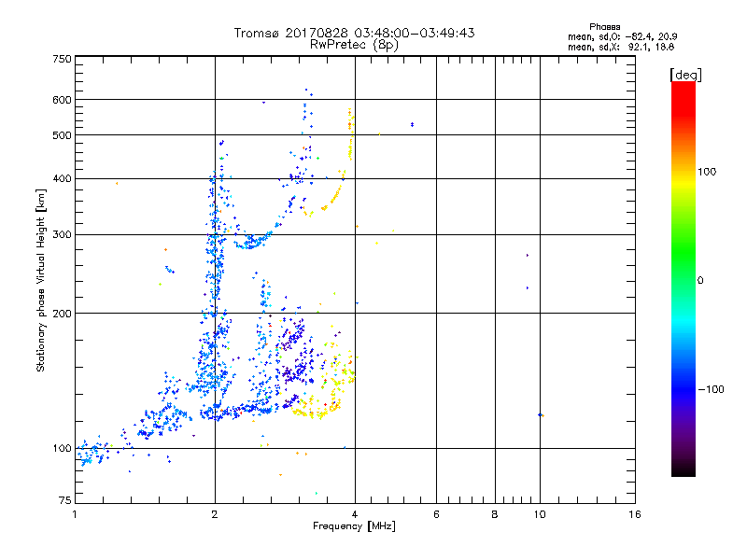The width and height of the screenshot is (747, 560).
Task: Click the '-100' label beside the colorbar
Action: click(x=711, y=389)
